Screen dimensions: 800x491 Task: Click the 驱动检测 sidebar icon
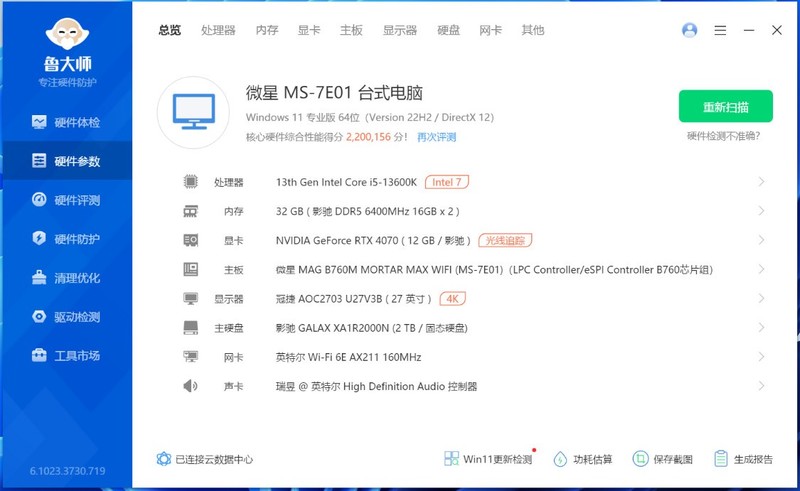[39, 316]
